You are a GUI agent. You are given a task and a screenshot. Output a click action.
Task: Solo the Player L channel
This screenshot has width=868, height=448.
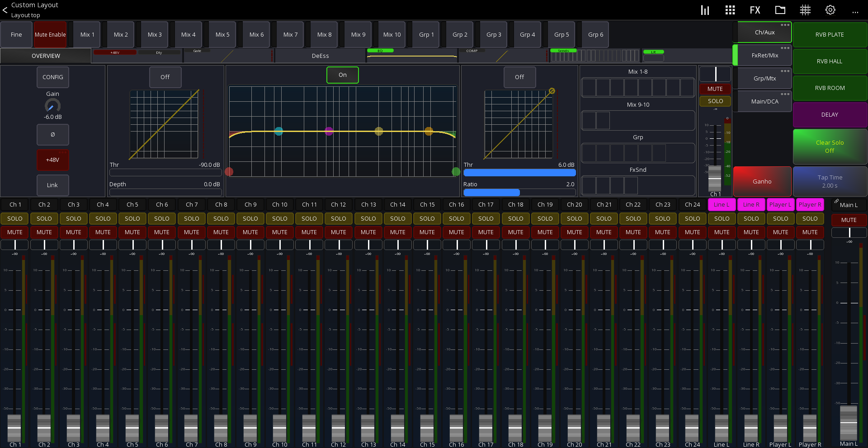click(x=781, y=218)
